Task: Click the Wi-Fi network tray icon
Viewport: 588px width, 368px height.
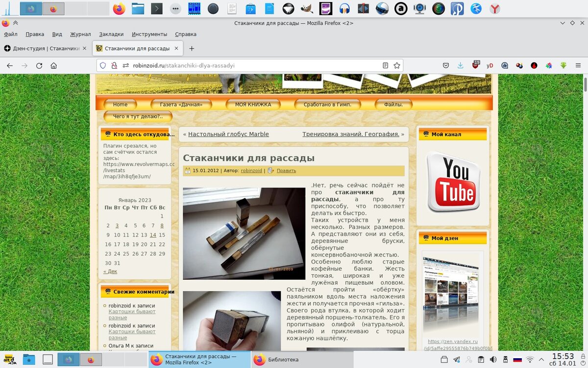Action: pos(530,359)
